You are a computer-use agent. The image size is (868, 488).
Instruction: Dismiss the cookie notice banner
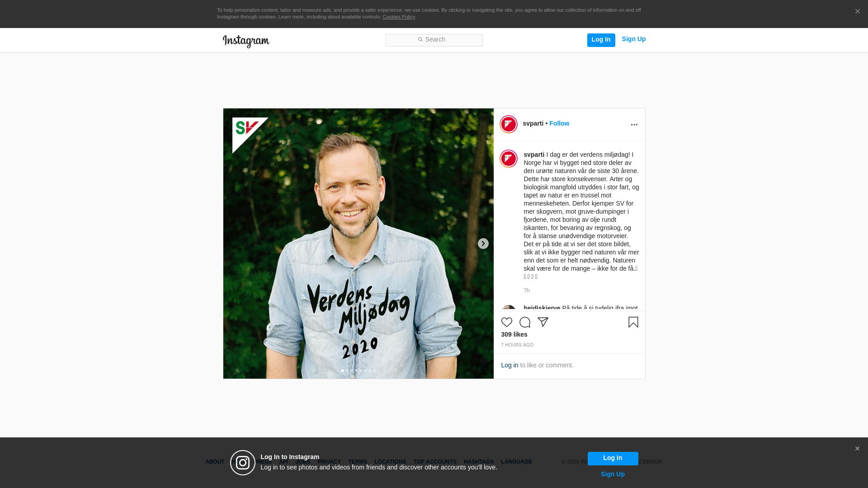point(857,11)
